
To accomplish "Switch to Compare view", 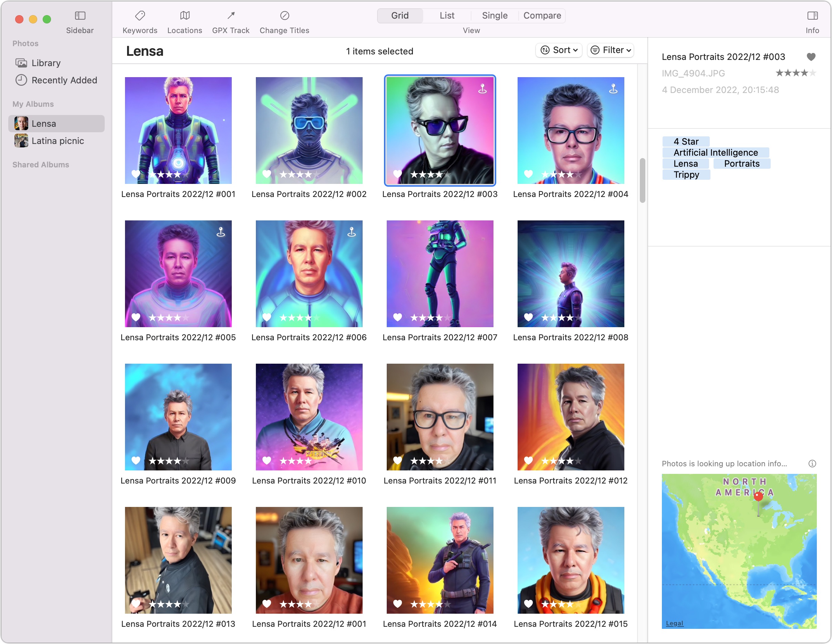I will click(542, 15).
